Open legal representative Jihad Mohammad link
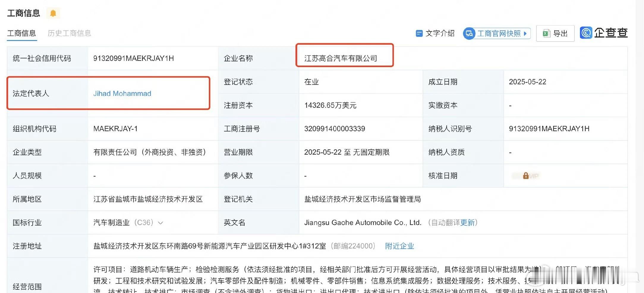This screenshot has height=293, width=644. (x=122, y=94)
